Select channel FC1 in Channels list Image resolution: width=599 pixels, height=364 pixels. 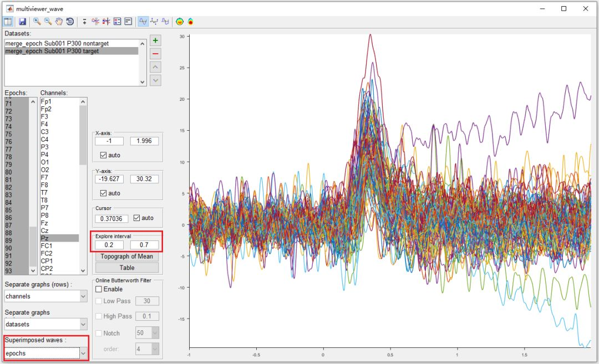[x=59, y=246]
